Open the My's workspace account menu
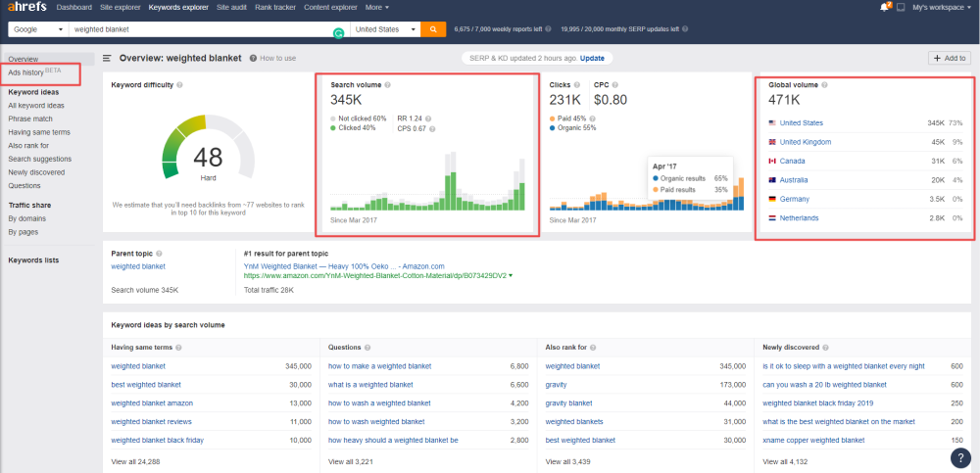 pos(943,7)
